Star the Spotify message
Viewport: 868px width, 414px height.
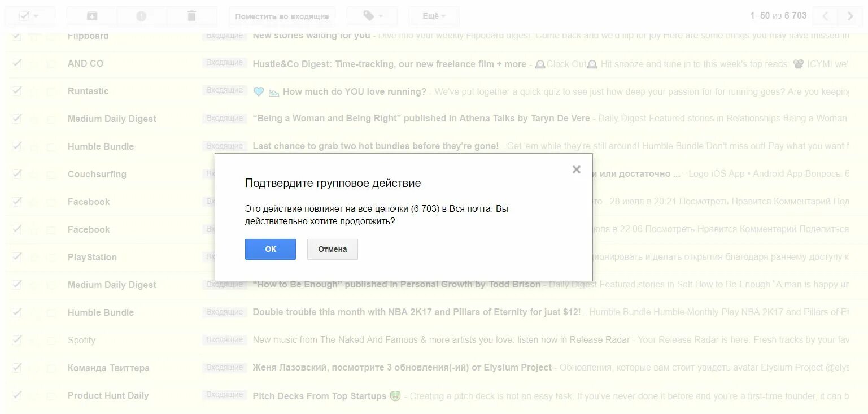34,340
